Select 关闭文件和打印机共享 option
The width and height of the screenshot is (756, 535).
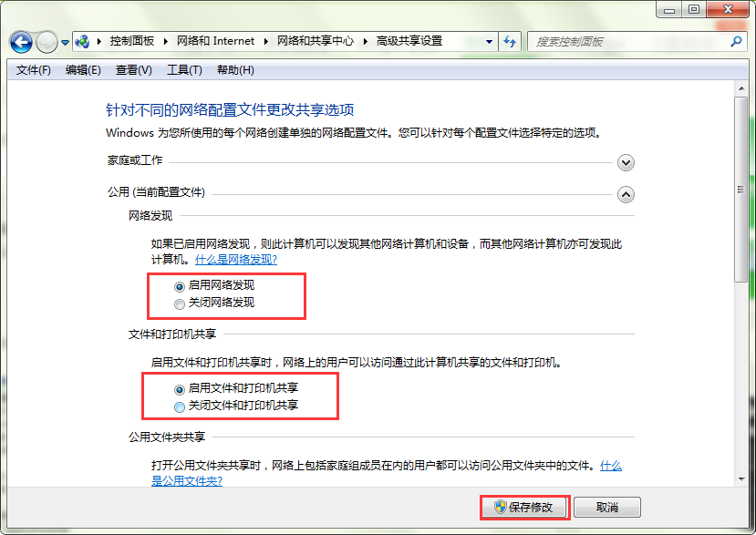click(x=154, y=406)
